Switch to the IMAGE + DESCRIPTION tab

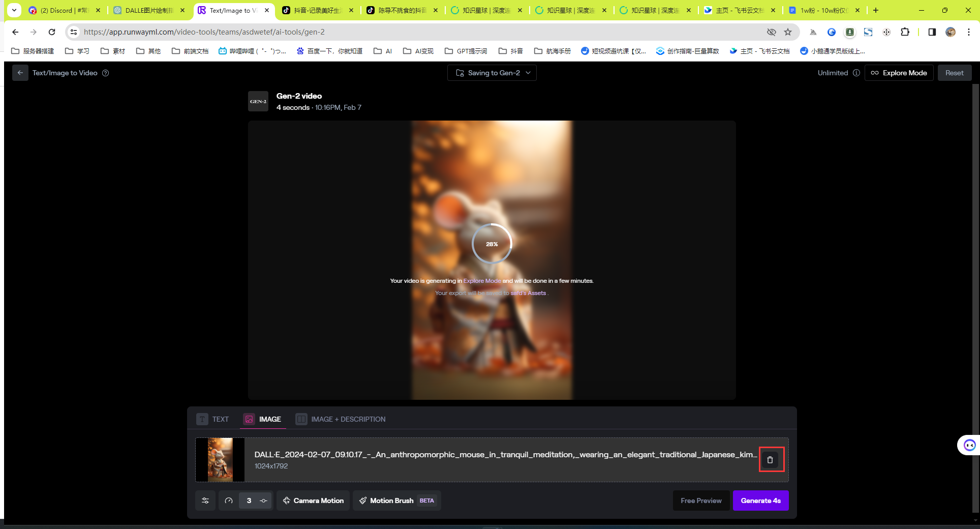[x=341, y=419]
